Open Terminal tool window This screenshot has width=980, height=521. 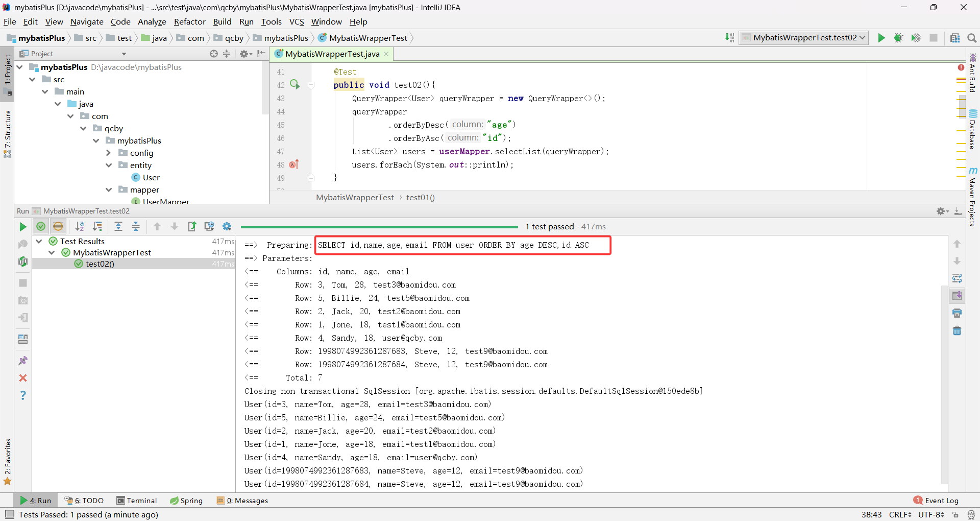pyautogui.click(x=136, y=501)
